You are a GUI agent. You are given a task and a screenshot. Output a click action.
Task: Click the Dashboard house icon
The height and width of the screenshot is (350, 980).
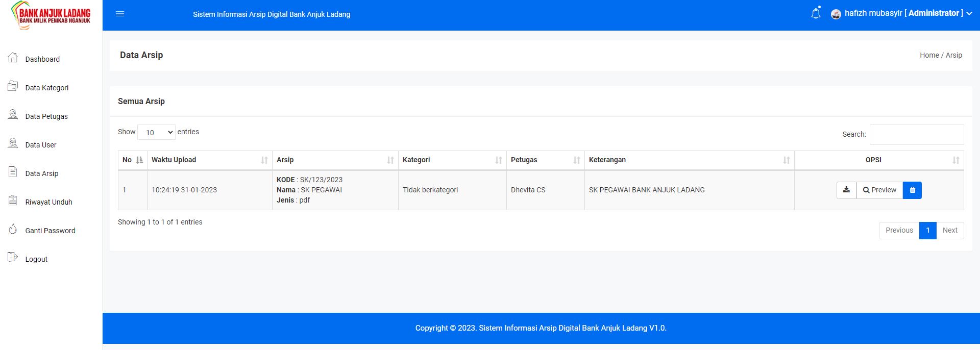pyautogui.click(x=13, y=58)
